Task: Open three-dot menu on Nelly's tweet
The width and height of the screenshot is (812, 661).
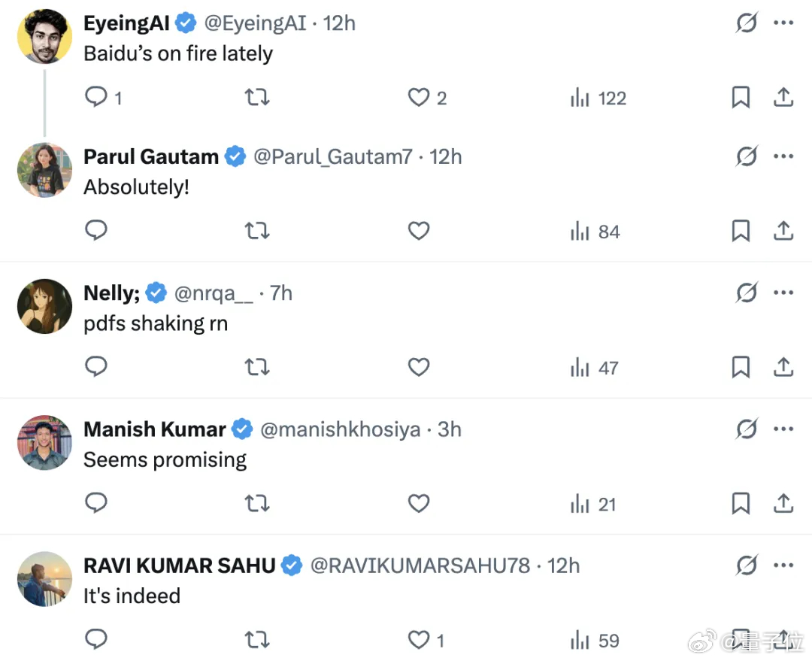Action: [x=783, y=293]
